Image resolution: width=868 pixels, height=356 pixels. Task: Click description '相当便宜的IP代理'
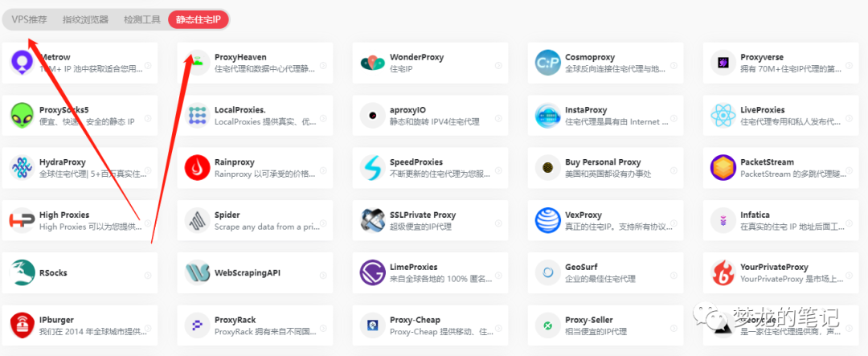click(x=596, y=332)
